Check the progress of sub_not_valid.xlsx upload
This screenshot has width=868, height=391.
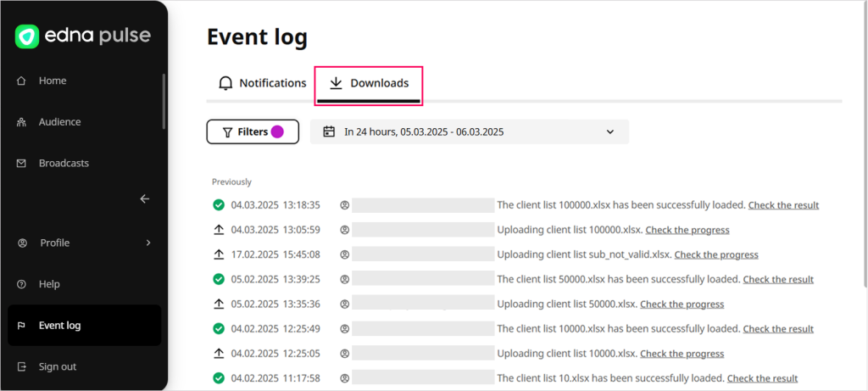click(x=715, y=254)
